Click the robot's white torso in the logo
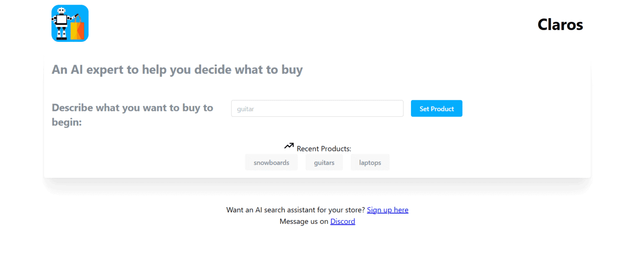The width and height of the screenshot is (644, 275). pos(62,20)
